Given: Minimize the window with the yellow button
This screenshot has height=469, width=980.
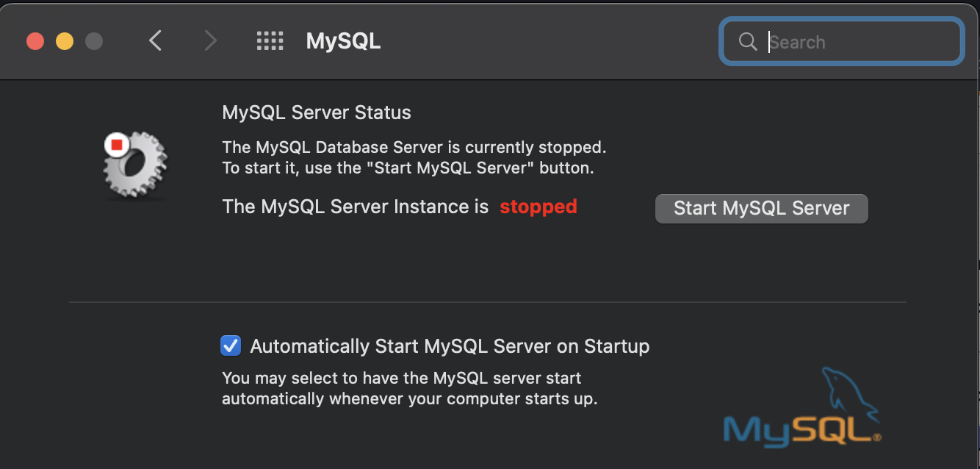Looking at the screenshot, I should (65, 41).
